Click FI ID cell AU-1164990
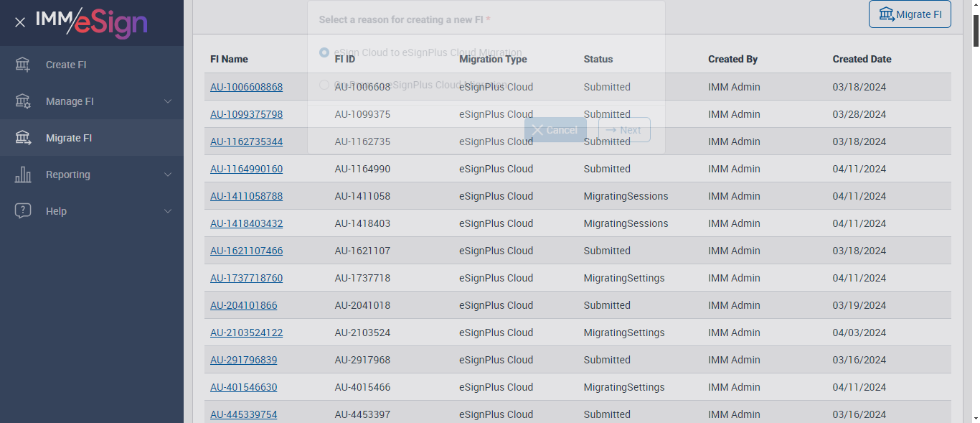Viewport: 980px width, 423px height. coord(362,169)
